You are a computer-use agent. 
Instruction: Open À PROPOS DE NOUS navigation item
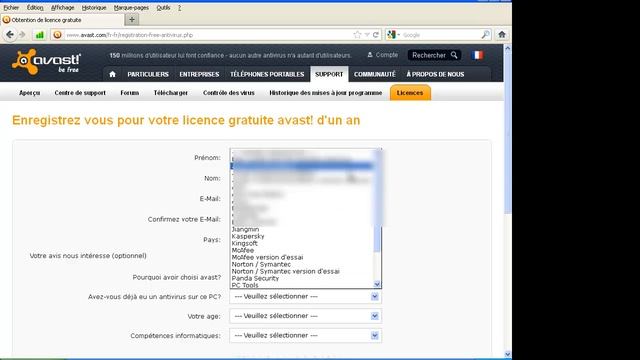point(435,74)
